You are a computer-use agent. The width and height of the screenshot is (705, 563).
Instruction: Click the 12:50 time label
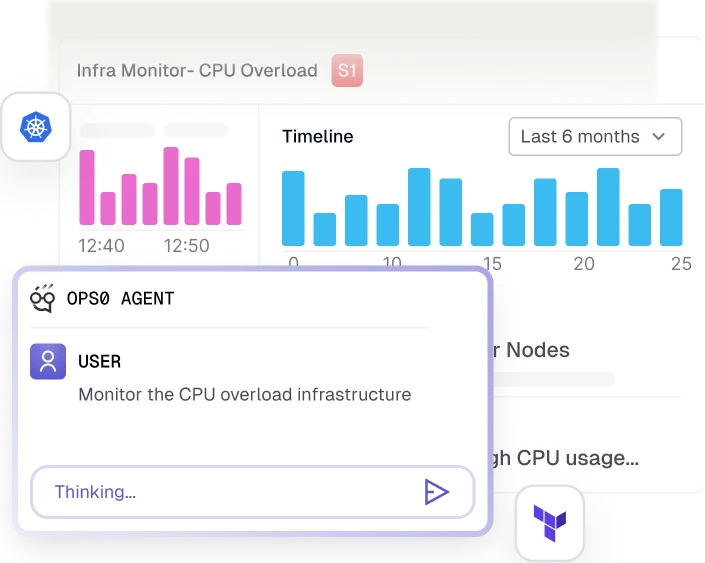185,246
